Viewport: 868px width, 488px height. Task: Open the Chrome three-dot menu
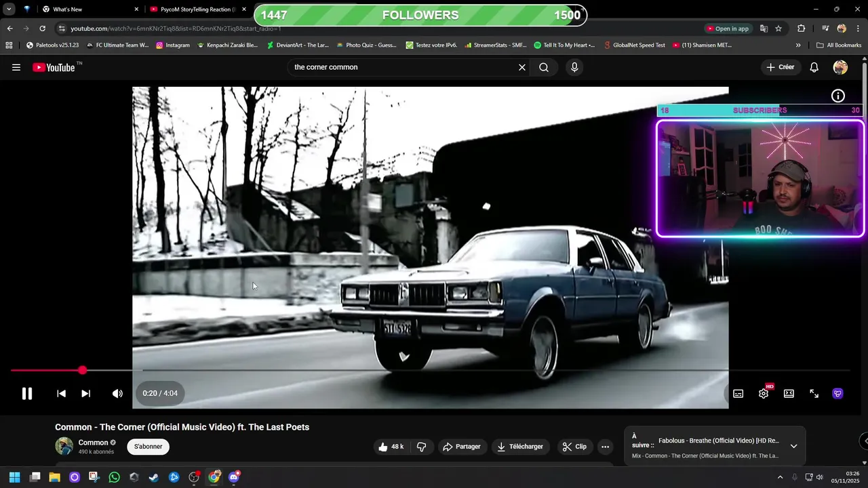click(858, 28)
